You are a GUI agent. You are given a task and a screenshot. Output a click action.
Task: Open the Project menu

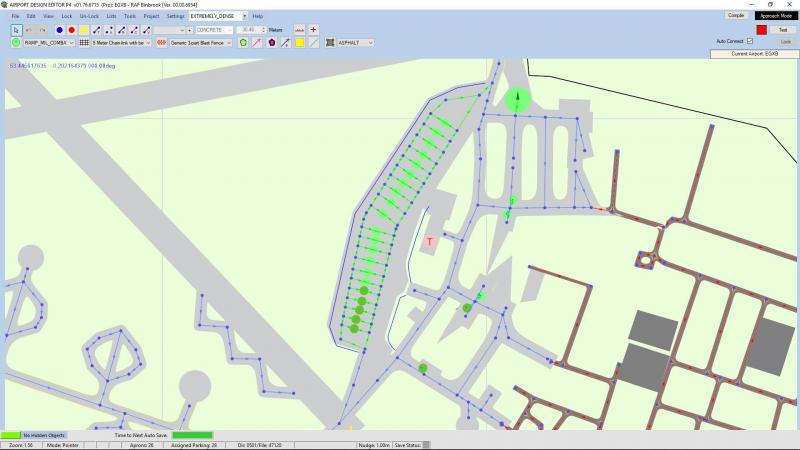coord(151,17)
